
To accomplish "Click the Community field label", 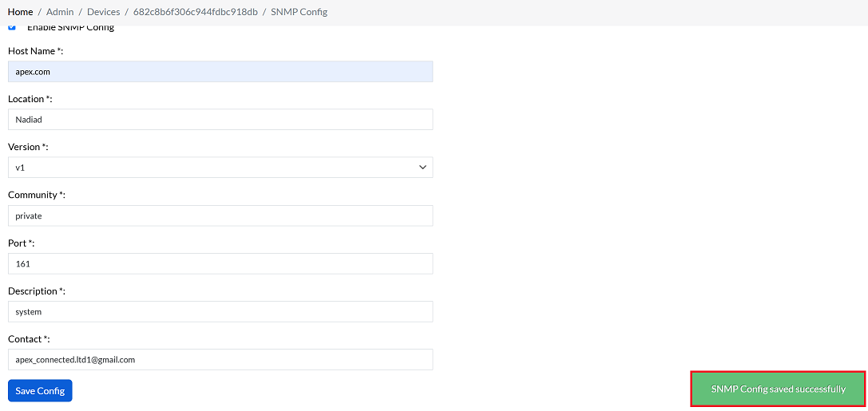I will click(x=34, y=195).
